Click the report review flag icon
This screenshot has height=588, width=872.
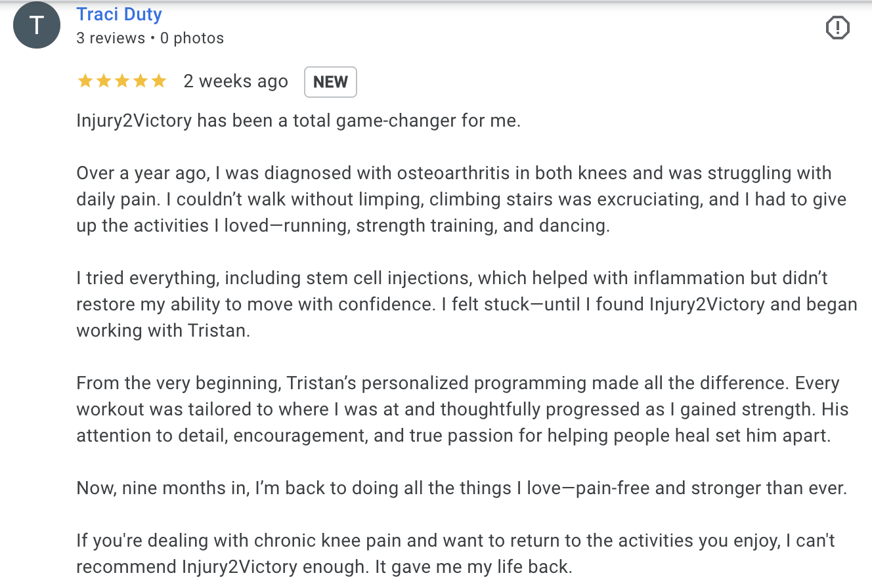coord(837,28)
